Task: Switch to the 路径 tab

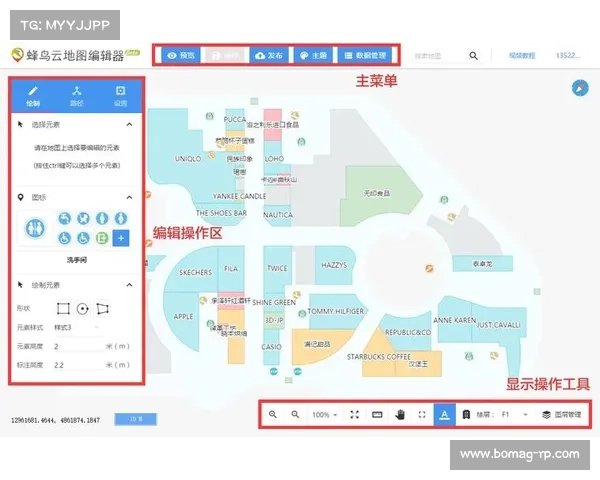Action: pos(76,95)
